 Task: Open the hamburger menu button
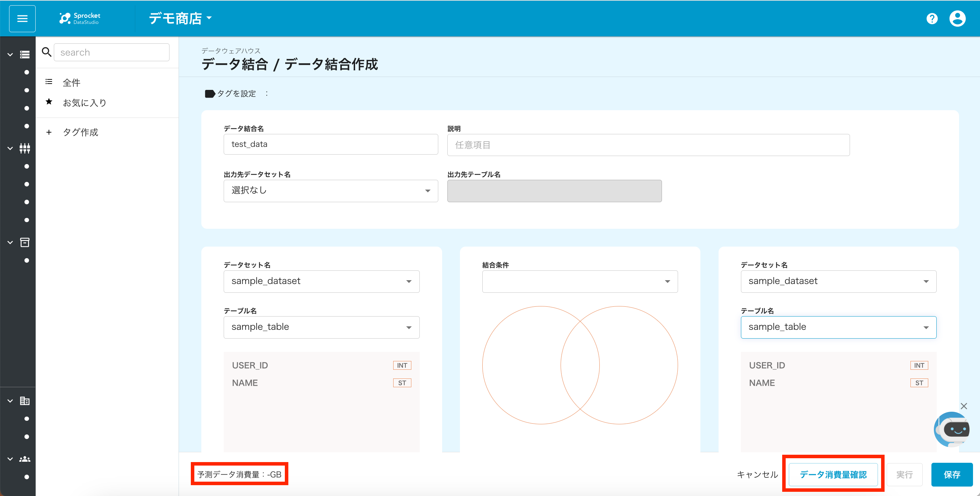22,18
